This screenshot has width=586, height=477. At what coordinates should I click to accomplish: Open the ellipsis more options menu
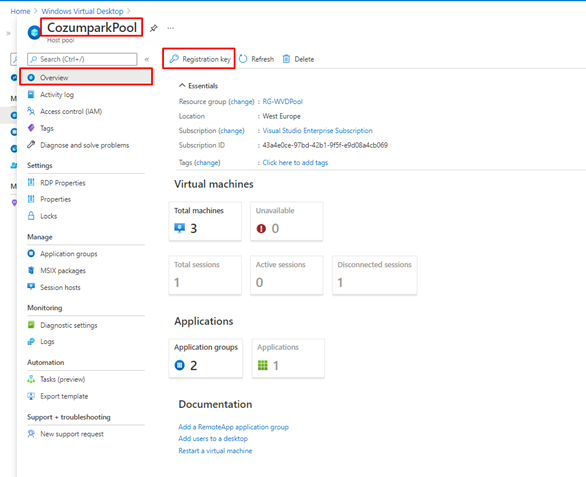pyautogui.click(x=170, y=28)
